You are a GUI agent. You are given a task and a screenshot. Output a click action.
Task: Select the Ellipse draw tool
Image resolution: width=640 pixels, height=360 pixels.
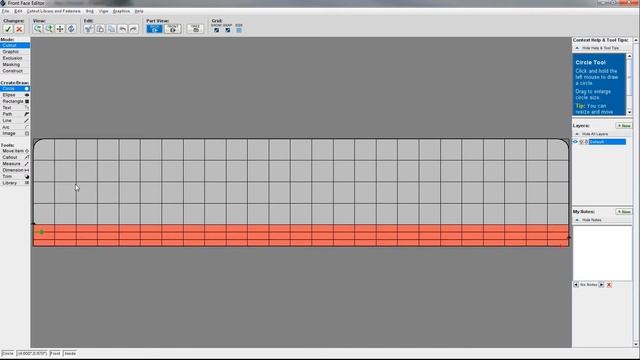[x=15, y=95]
